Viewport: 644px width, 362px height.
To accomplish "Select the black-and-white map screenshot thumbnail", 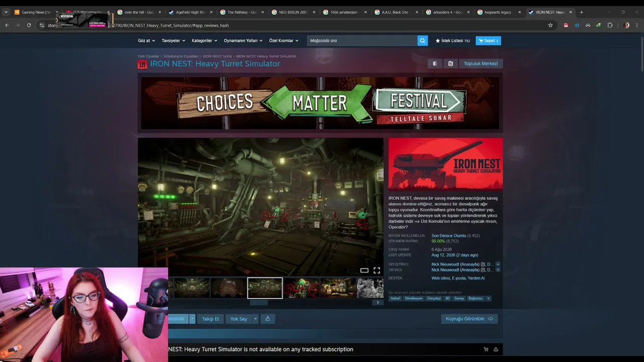I will point(370,288).
